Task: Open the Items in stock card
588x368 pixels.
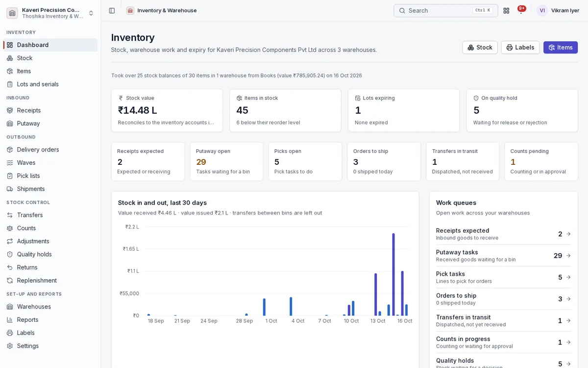Action: [x=285, y=110]
